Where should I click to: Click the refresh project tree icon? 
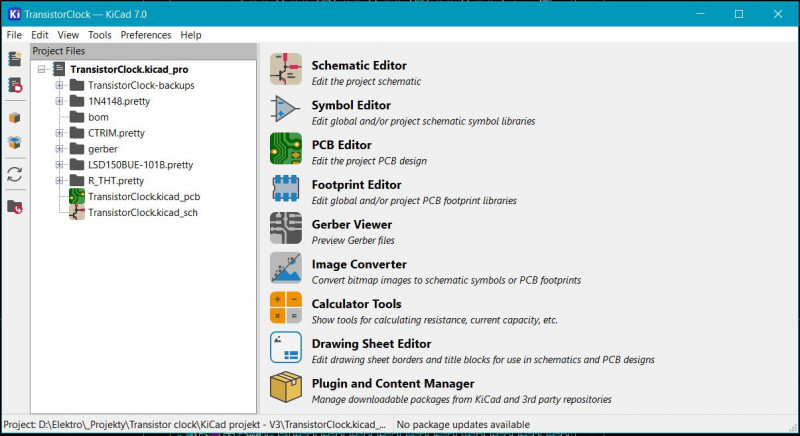click(14, 174)
